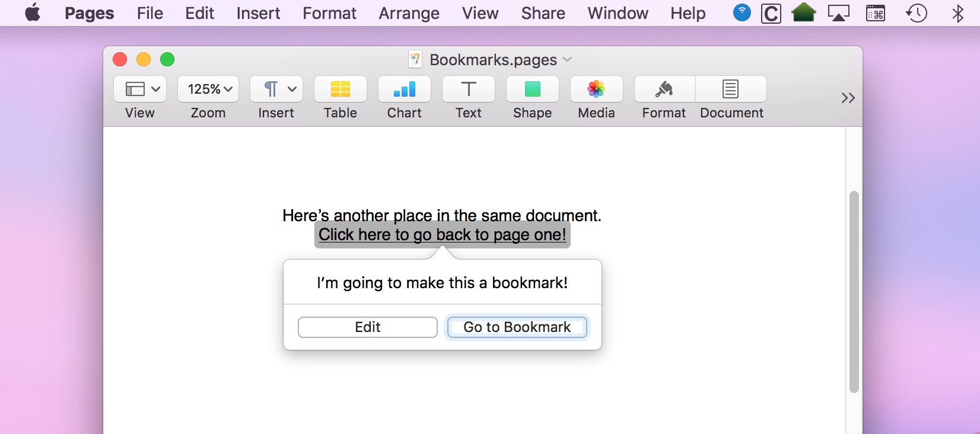Image resolution: width=980 pixels, height=434 pixels.
Task: Open the Apple menu
Action: click(33, 12)
